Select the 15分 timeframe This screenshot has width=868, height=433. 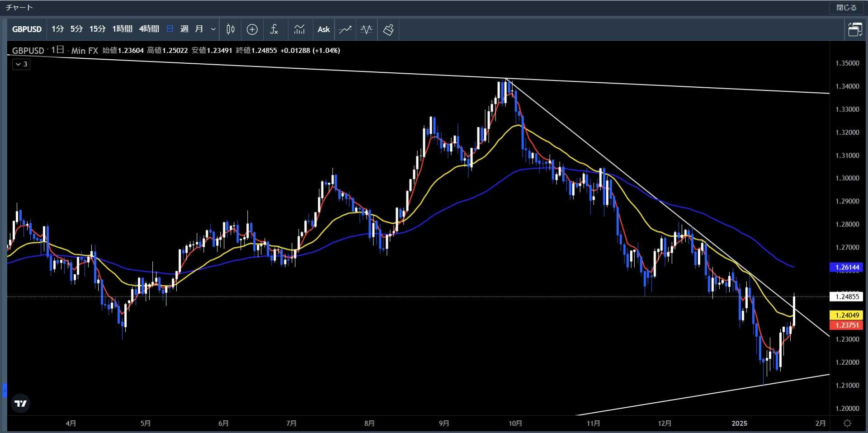click(97, 29)
